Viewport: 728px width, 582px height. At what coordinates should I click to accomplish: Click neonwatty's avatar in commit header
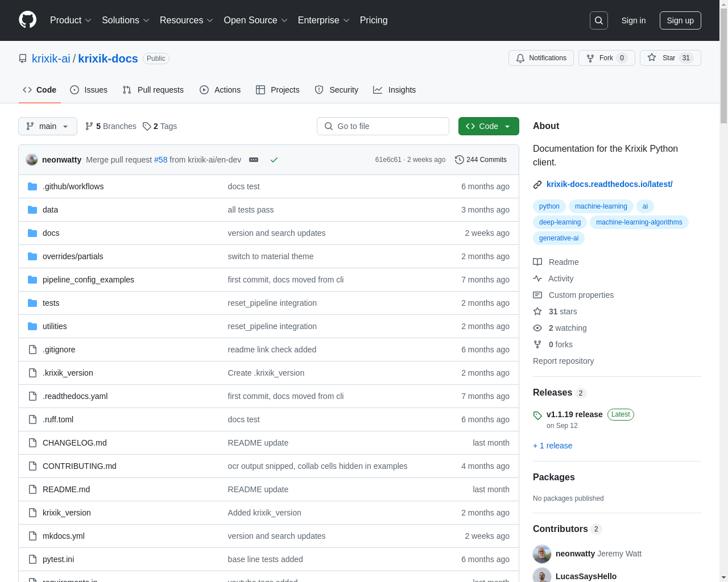pos(32,160)
